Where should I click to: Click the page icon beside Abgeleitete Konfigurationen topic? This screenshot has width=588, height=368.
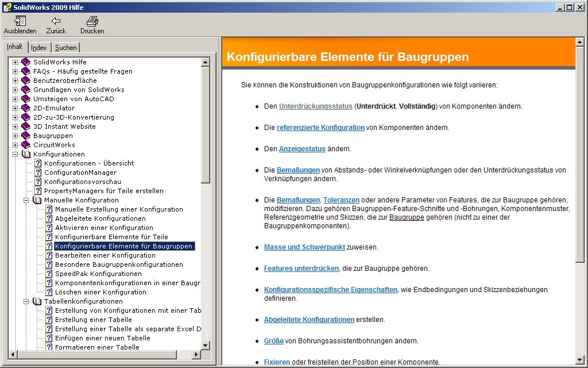point(49,218)
